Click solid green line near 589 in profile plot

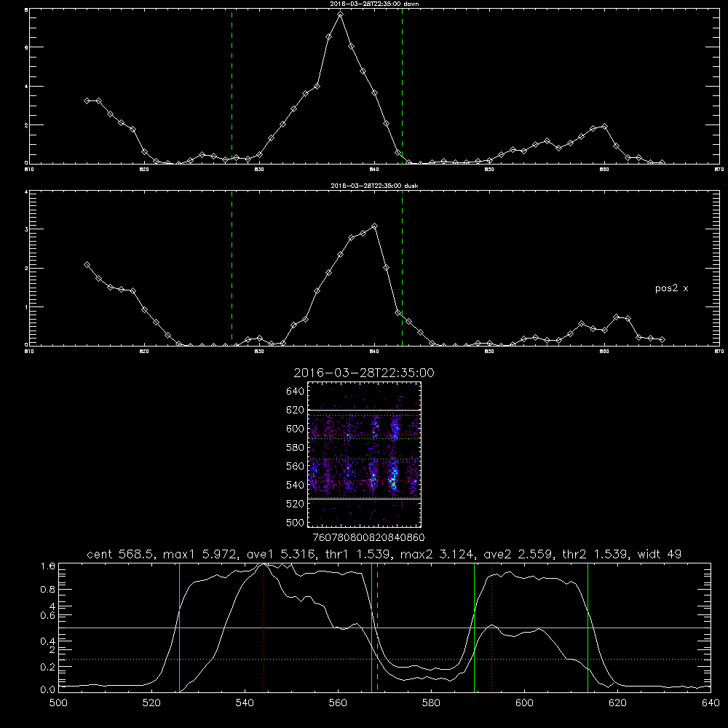474,628
